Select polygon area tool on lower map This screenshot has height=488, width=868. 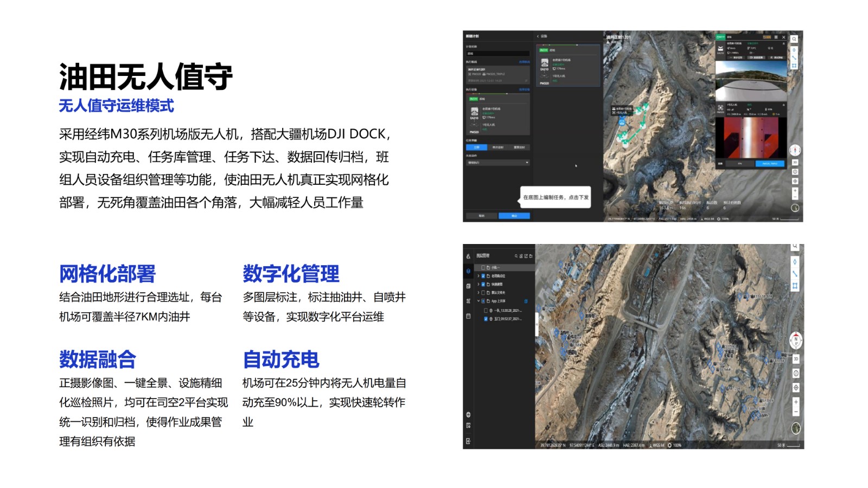pos(795,286)
